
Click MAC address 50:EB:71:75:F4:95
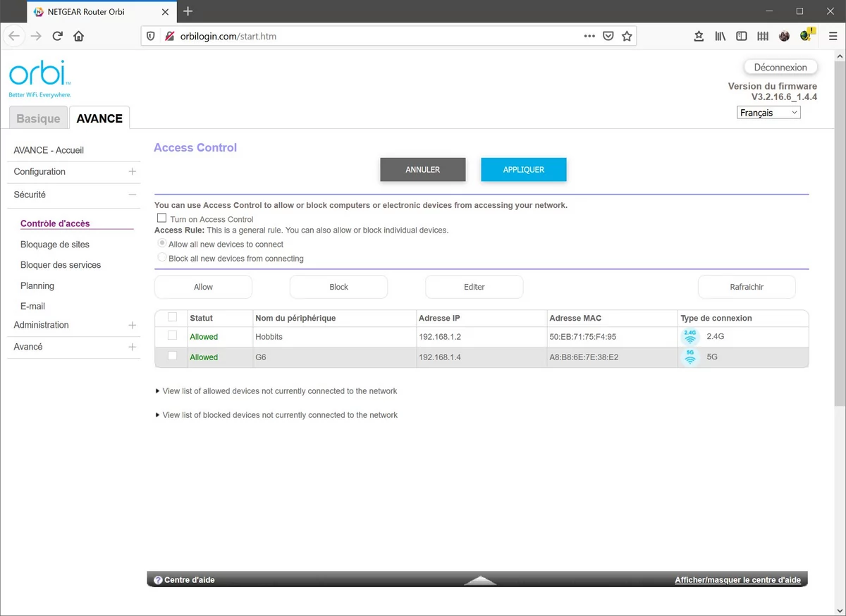(x=582, y=337)
